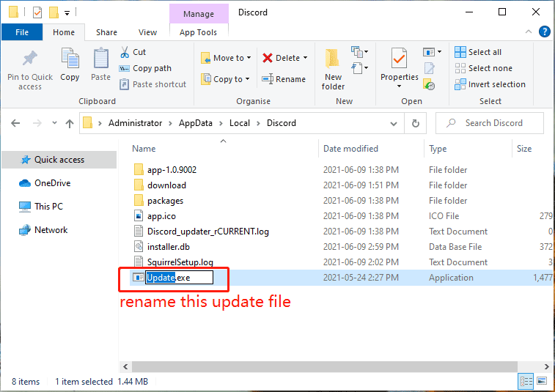Switch to Large icons view
Screen dimensions: 555x392
(542, 382)
